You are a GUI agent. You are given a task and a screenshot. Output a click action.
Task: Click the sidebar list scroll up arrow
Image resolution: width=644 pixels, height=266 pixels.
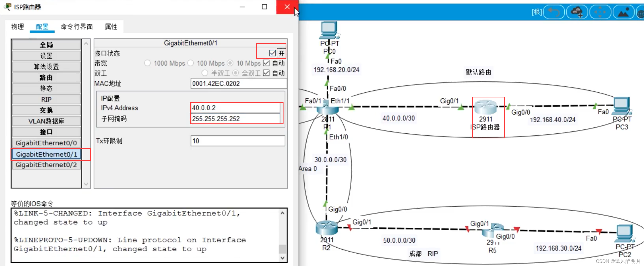[86, 44]
